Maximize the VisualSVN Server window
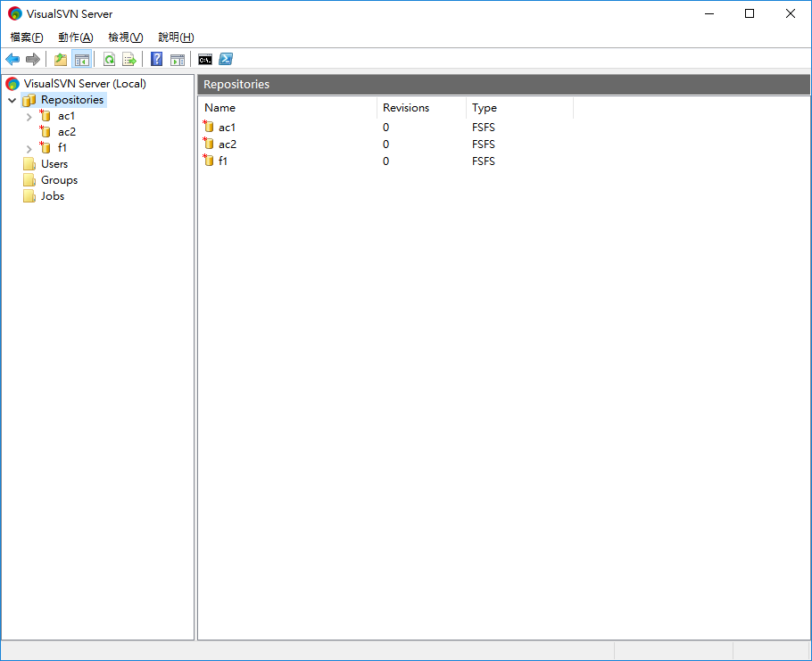 (x=750, y=13)
